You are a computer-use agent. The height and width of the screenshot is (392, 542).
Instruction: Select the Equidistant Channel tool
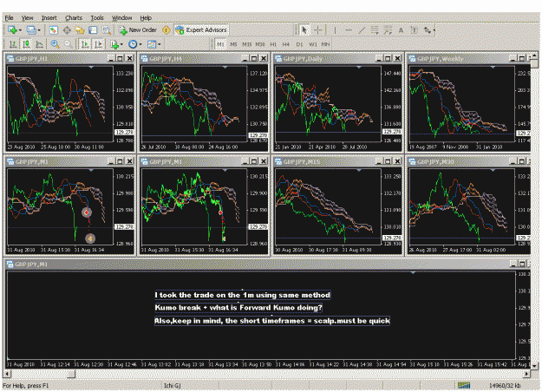point(375,30)
